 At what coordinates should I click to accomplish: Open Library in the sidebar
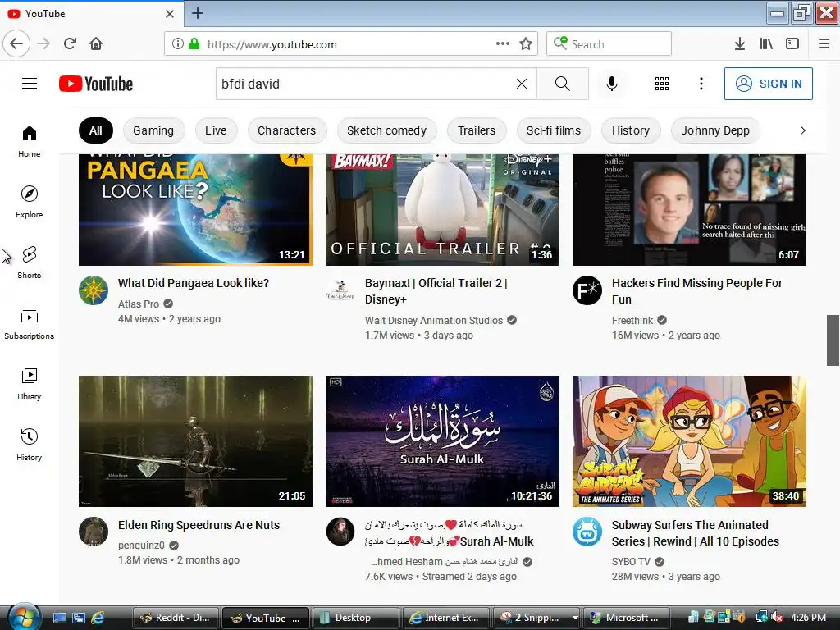(30, 384)
